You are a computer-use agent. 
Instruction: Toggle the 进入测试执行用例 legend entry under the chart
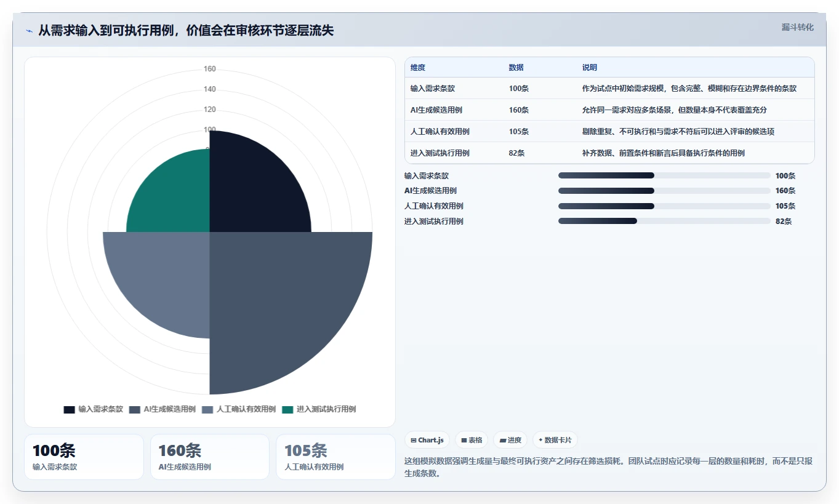[319, 409]
